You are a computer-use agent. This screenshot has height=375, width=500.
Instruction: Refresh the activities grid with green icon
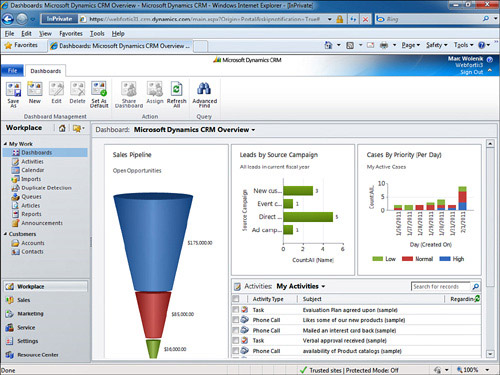[477, 298]
